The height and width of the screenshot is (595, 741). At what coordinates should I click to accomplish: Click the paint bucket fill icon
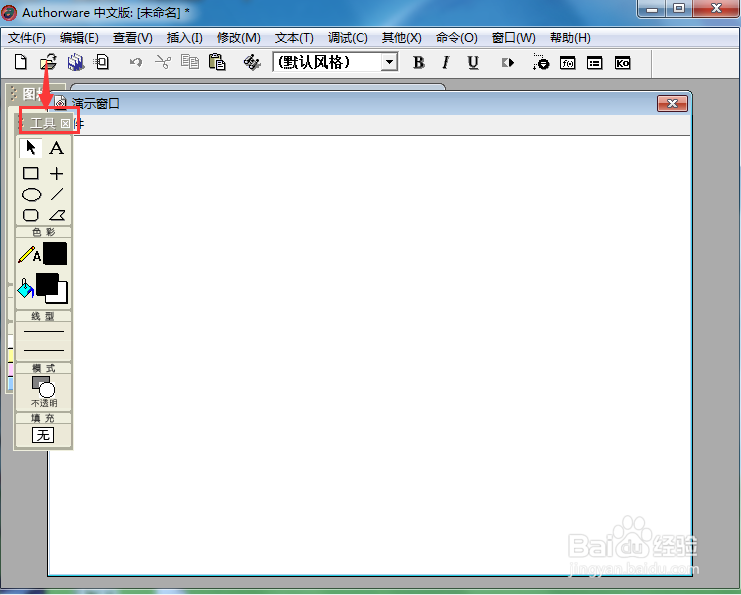pyautogui.click(x=26, y=288)
